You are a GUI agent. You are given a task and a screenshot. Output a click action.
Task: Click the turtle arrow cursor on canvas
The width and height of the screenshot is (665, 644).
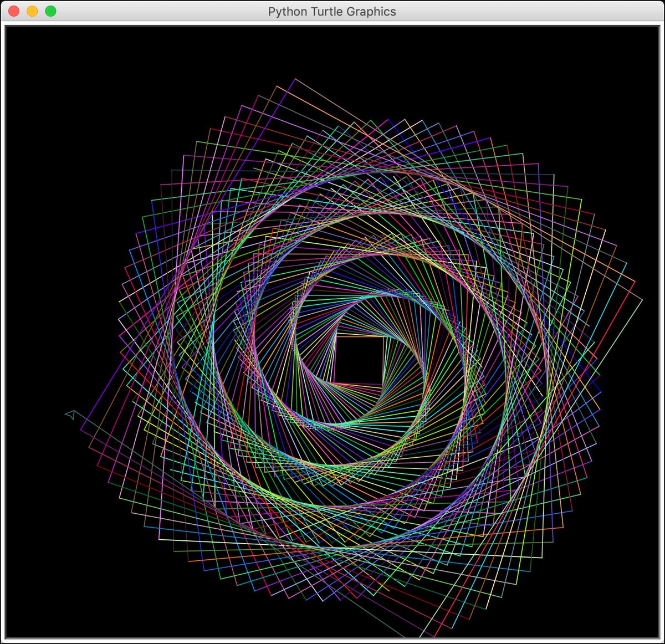click(x=70, y=415)
